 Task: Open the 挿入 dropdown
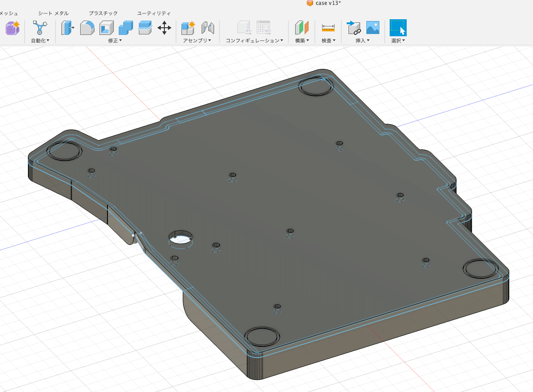[x=362, y=40]
